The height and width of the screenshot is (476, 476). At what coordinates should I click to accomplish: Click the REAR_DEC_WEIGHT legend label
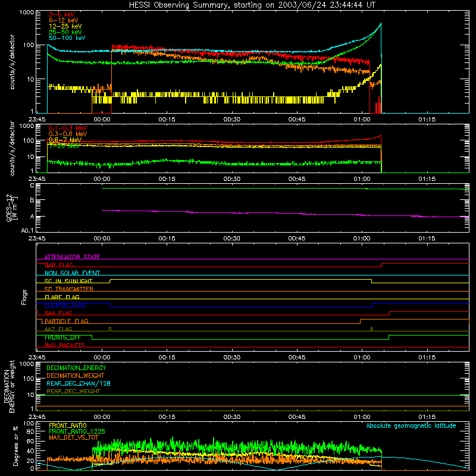pos(73,392)
